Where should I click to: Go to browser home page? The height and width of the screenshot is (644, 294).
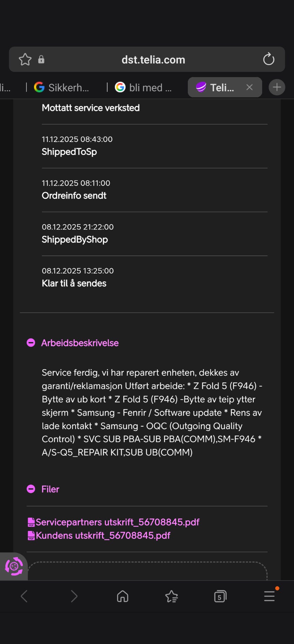(122, 596)
